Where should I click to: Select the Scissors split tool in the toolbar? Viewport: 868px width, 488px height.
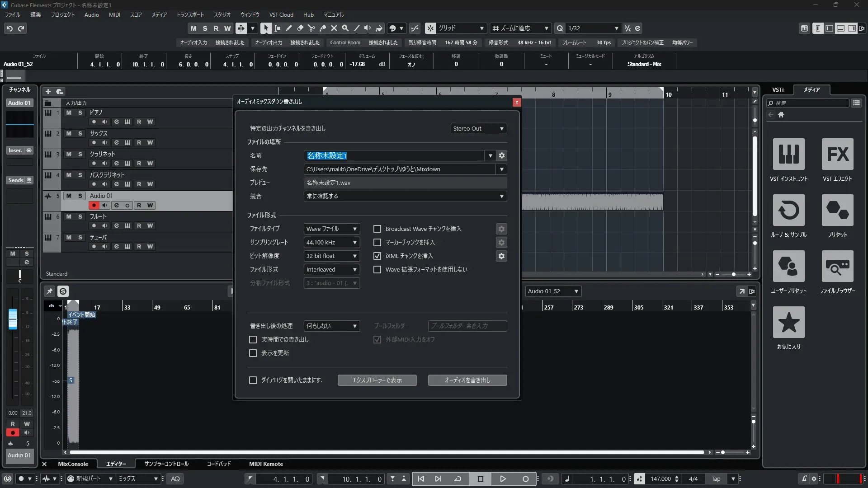311,28
